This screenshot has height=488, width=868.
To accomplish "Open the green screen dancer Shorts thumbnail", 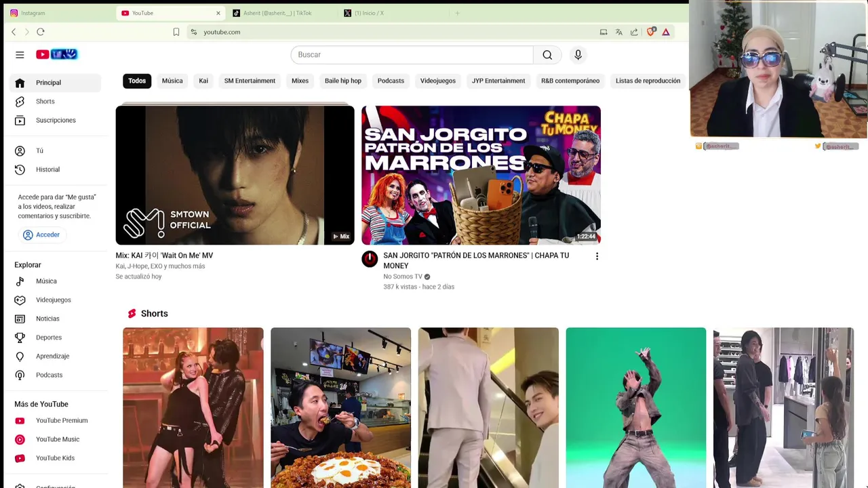I will point(636,408).
